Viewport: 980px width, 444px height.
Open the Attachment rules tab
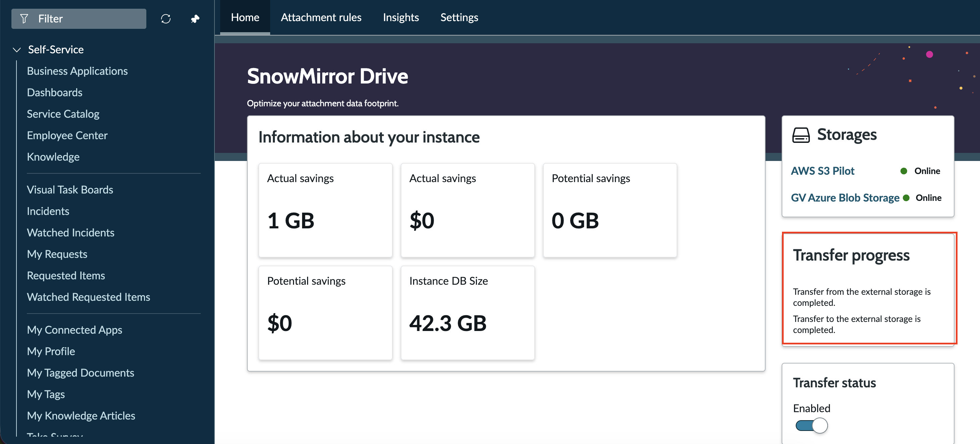(x=321, y=17)
